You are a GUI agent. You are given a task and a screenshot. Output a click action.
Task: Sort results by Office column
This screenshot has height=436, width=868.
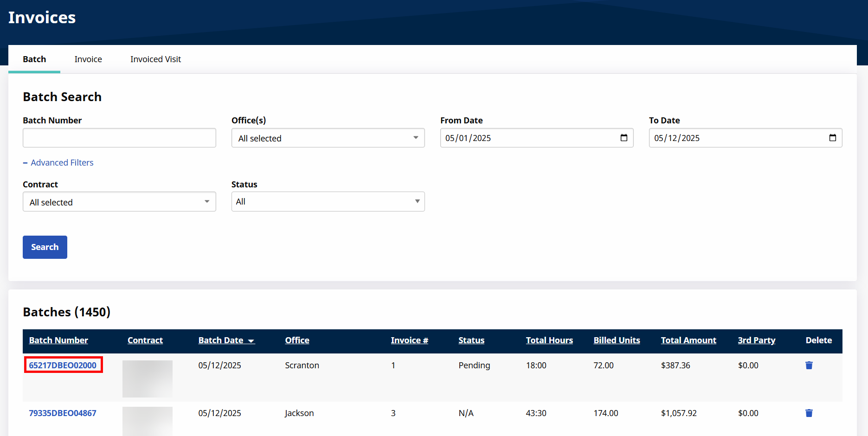tap(297, 340)
